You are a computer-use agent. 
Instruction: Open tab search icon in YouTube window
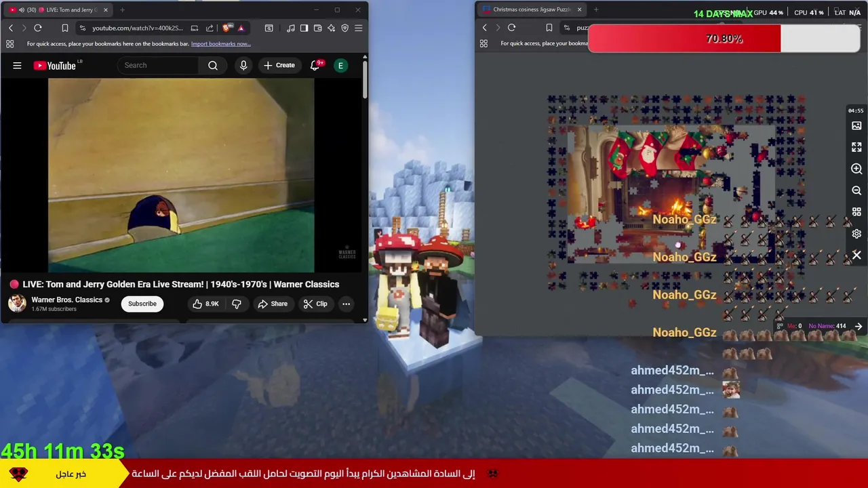click(269, 28)
